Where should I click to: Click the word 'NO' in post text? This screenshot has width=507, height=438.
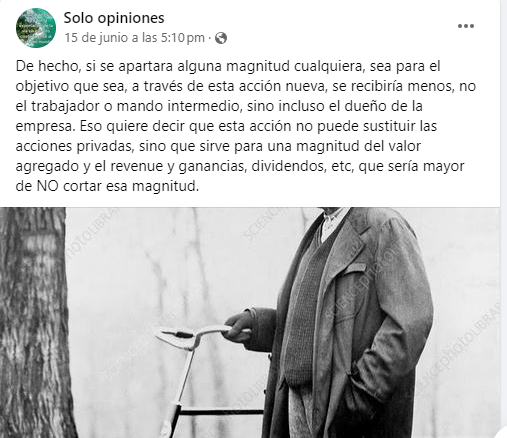point(47,186)
